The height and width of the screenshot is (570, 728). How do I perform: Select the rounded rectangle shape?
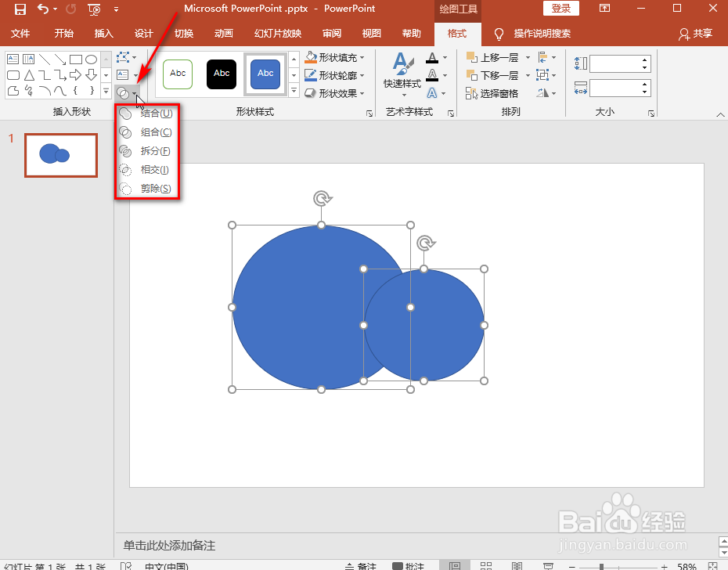13,75
